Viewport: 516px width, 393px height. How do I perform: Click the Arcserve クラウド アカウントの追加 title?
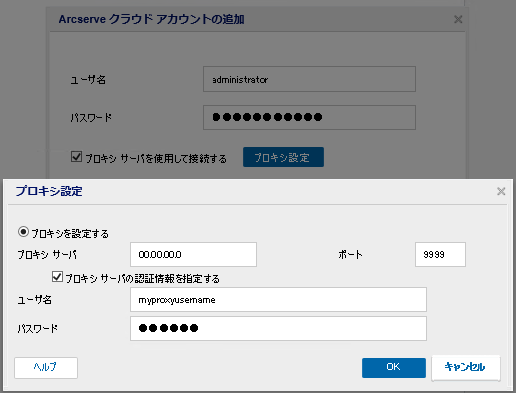coord(152,19)
